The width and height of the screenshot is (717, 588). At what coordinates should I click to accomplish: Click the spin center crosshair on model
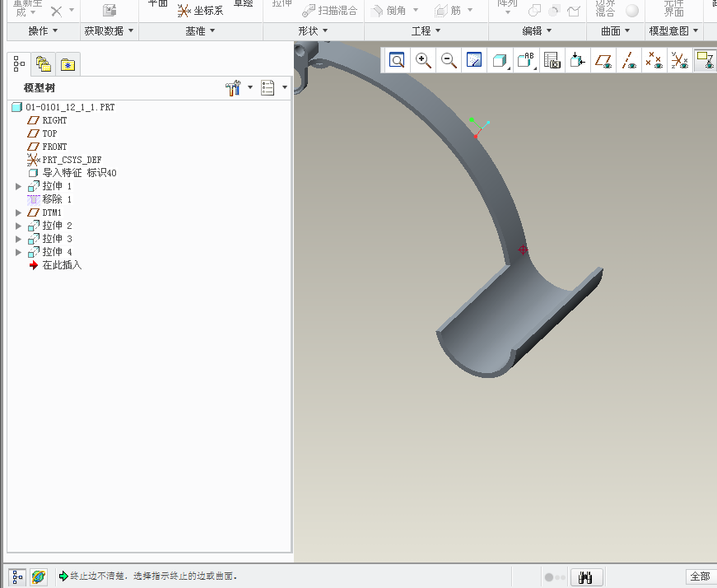click(x=523, y=250)
